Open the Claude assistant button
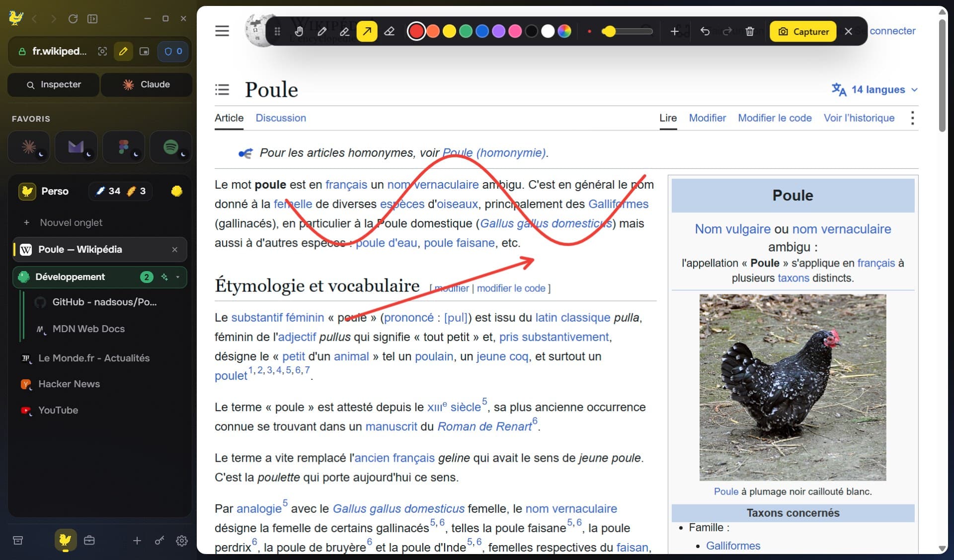 pyautogui.click(x=147, y=85)
